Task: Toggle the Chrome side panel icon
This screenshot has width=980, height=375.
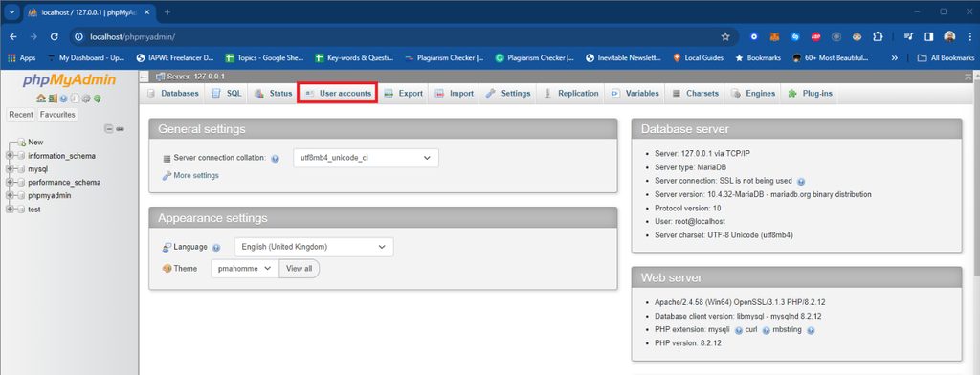Action: click(929, 37)
